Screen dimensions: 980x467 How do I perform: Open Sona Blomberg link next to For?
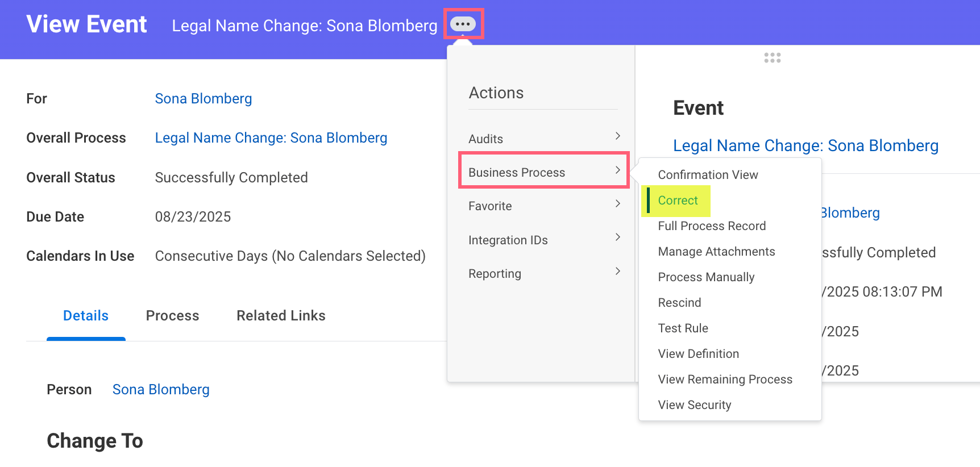click(204, 99)
